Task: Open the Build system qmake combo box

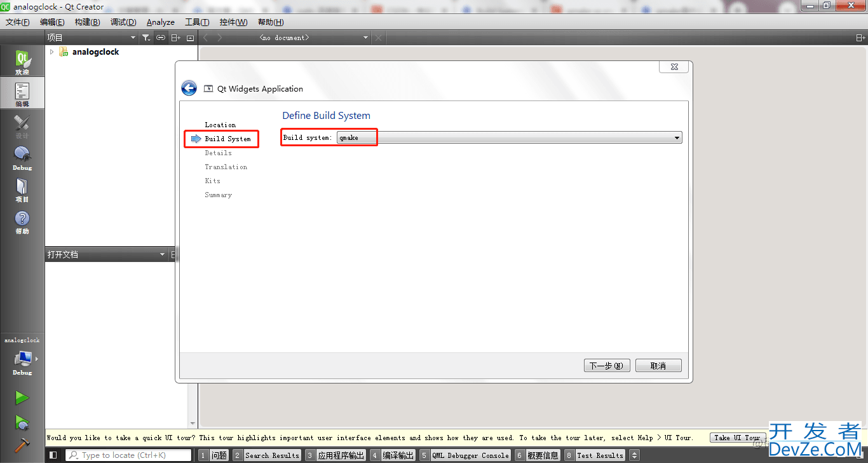Action: pyautogui.click(x=509, y=137)
